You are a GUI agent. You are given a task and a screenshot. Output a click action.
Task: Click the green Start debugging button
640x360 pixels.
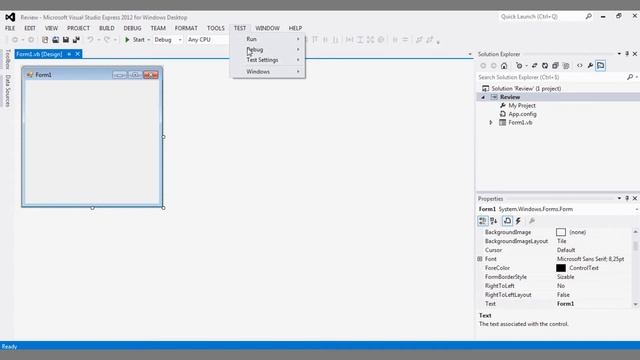[x=135, y=40]
